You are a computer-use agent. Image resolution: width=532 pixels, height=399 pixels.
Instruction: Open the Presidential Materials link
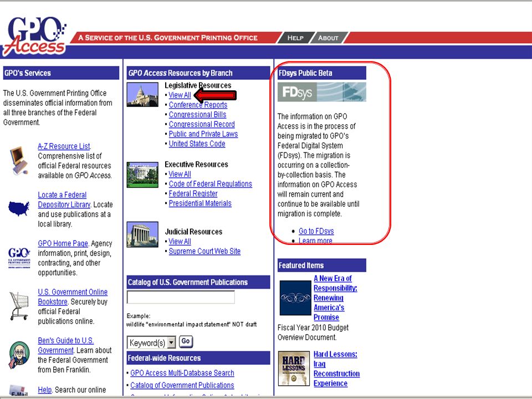(x=200, y=203)
